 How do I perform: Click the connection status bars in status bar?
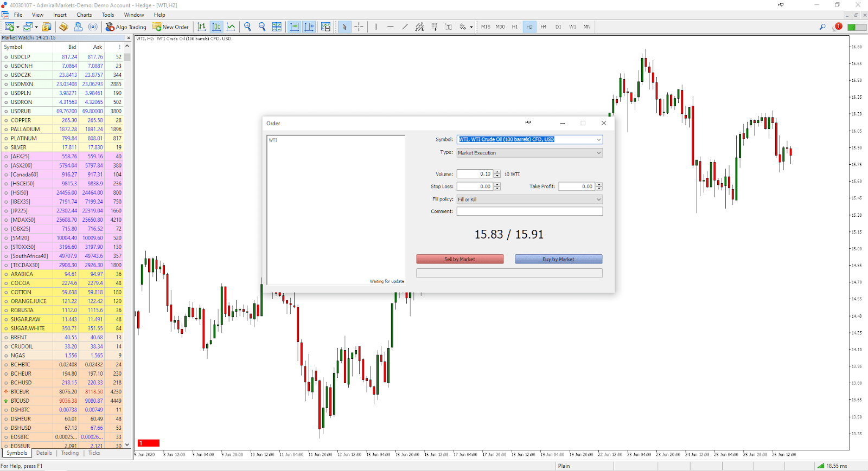pyautogui.click(x=820, y=466)
